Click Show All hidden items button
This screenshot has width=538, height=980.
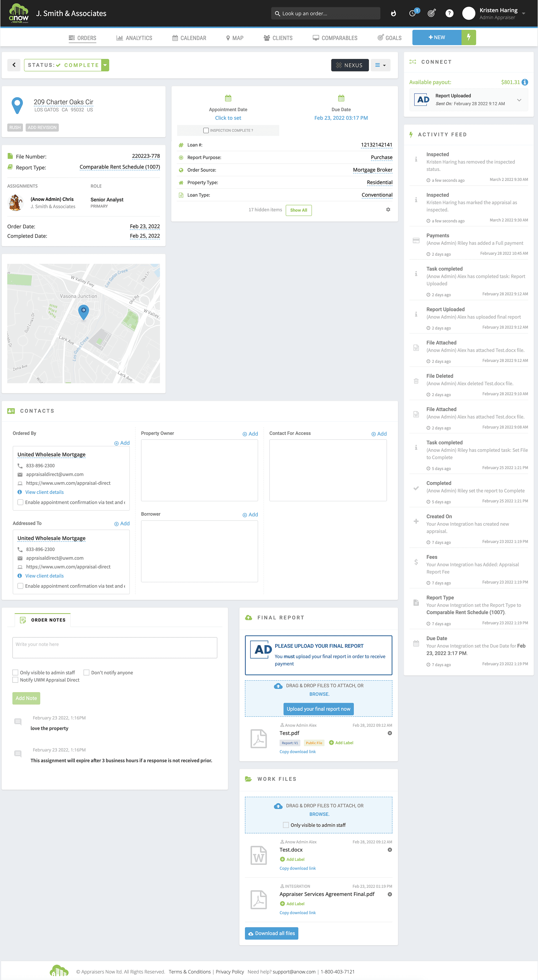pyautogui.click(x=298, y=210)
